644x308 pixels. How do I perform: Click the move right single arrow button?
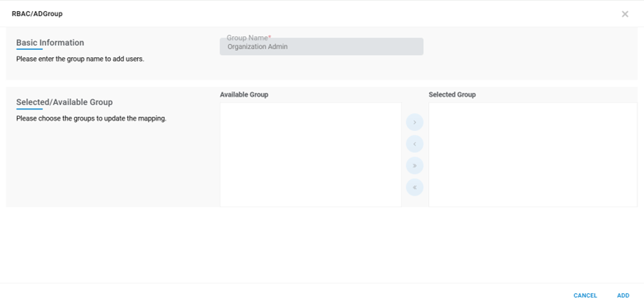414,122
